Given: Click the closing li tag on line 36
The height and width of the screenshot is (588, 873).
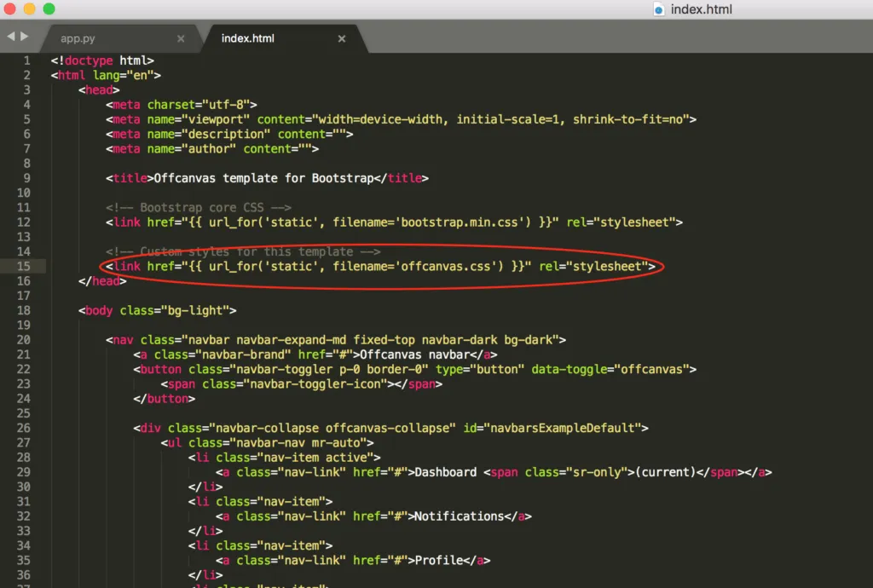Looking at the screenshot, I should coord(205,575).
